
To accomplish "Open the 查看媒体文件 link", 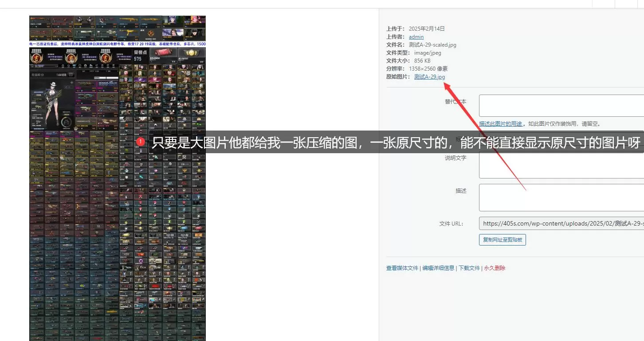I will coord(402,268).
